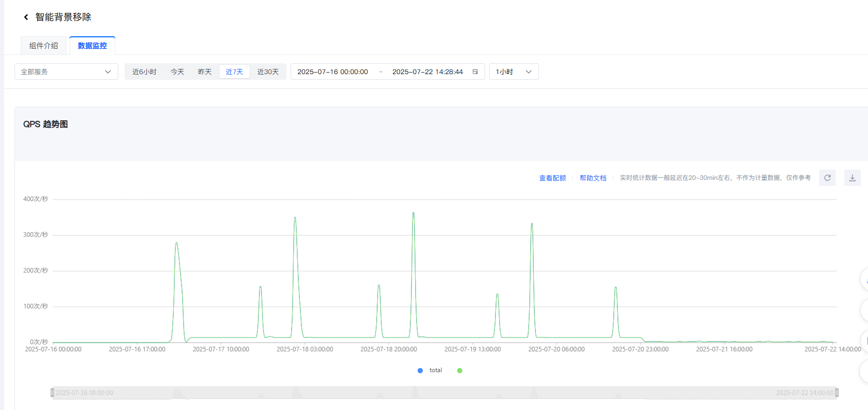The height and width of the screenshot is (410, 868).
Task: Click the arrow of the 全部服务 dropdown
Action: click(108, 72)
